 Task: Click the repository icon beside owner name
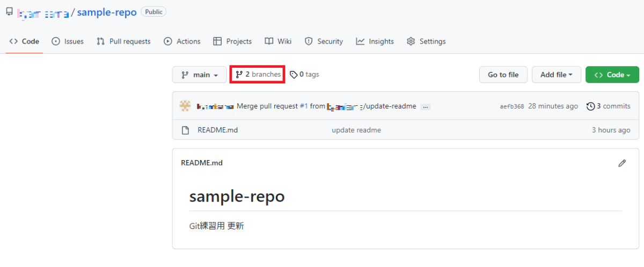pos(10,12)
